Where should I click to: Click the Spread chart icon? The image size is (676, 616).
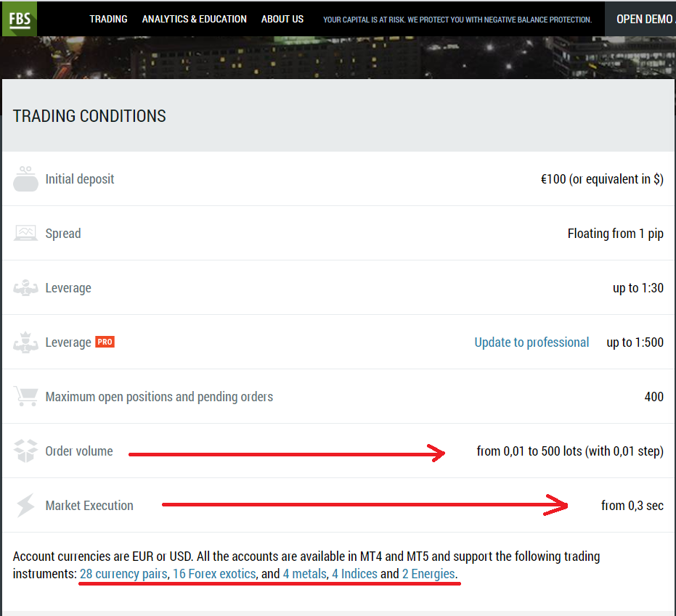click(25, 234)
